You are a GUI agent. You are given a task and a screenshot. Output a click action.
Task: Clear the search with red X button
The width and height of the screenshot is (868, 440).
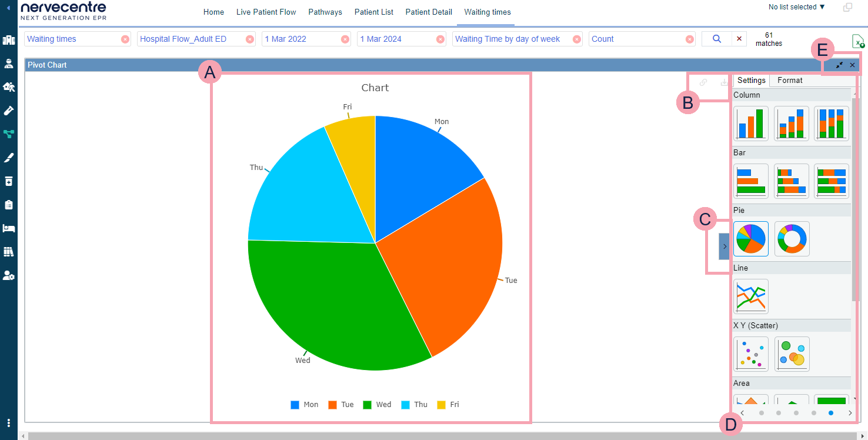click(739, 39)
